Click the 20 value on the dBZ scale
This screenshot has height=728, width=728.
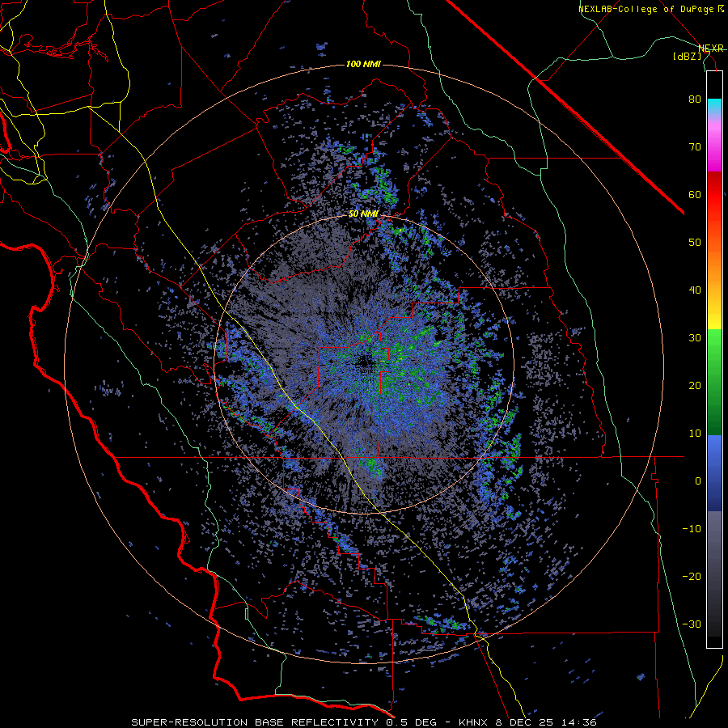[x=695, y=386]
